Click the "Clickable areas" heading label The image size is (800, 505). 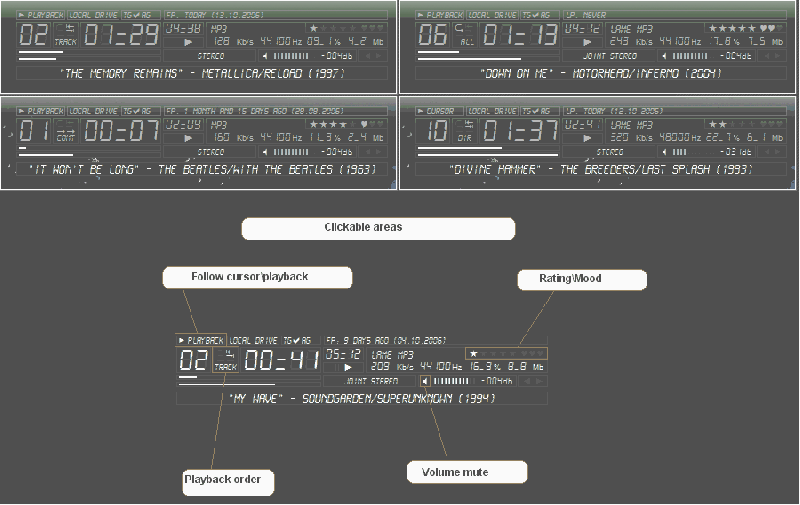(378, 228)
